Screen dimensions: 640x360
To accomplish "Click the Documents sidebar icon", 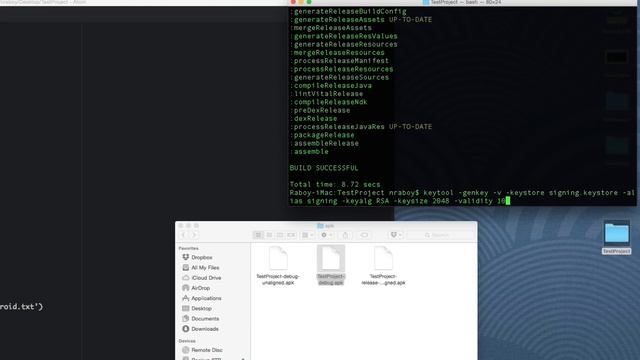I will [x=186, y=318].
